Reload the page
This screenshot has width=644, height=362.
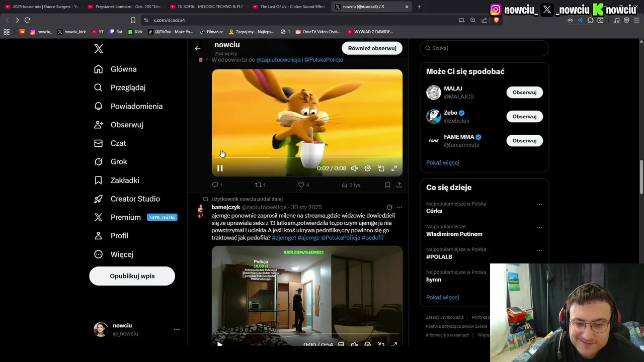pyautogui.click(x=27, y=20)
